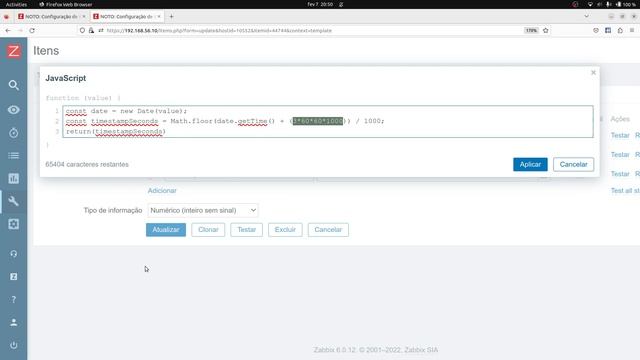The height and width of the screenshot is (360, 640).
Task: Open the User settings person icon
Action: click(13, 322)
